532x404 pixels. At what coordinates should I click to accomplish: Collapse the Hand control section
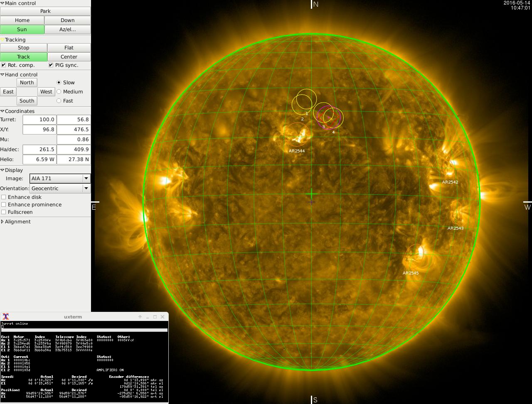tap(2, 75)
